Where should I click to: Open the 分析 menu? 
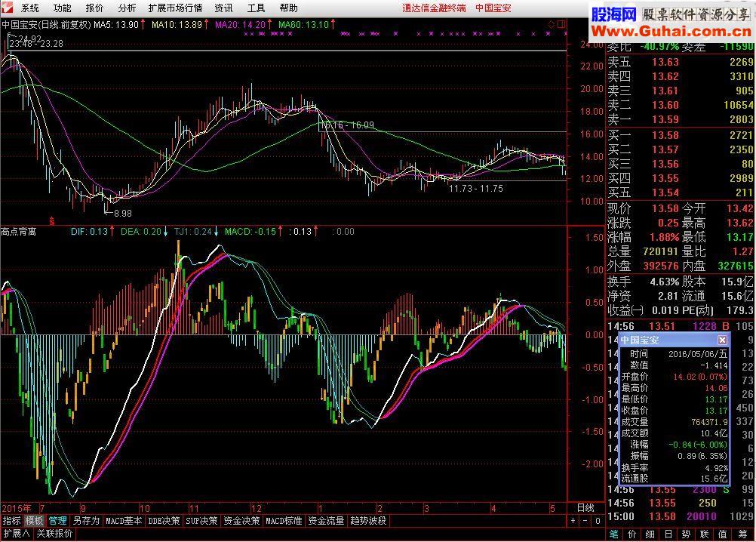tap(127, 8)
